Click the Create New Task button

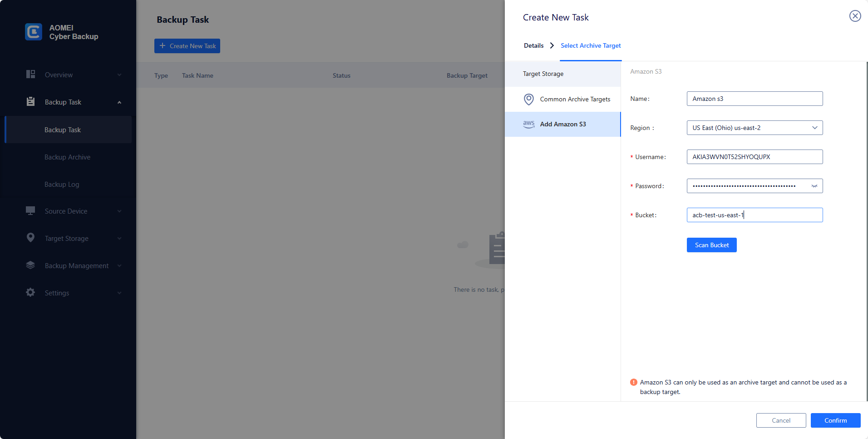(187, 46)
